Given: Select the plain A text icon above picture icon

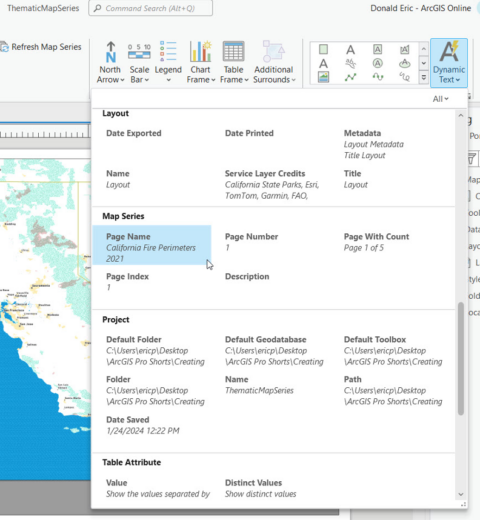Looking at the screenshot, I should point(323,63).
